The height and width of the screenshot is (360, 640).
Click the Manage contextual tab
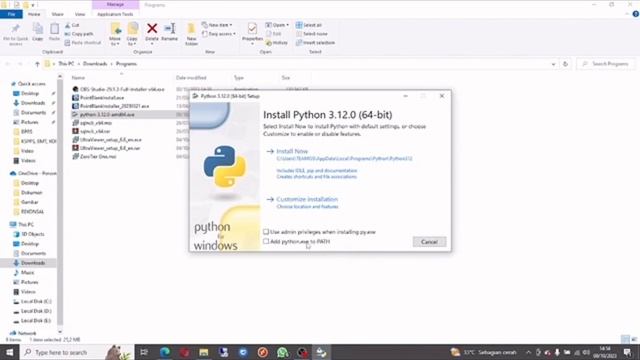tap(115, 4)
